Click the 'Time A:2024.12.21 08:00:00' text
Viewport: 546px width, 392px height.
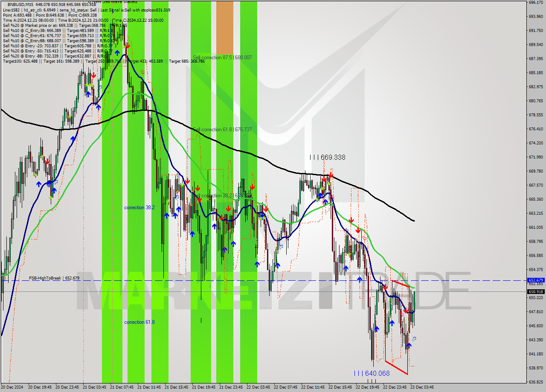click(x=28, y=20)
